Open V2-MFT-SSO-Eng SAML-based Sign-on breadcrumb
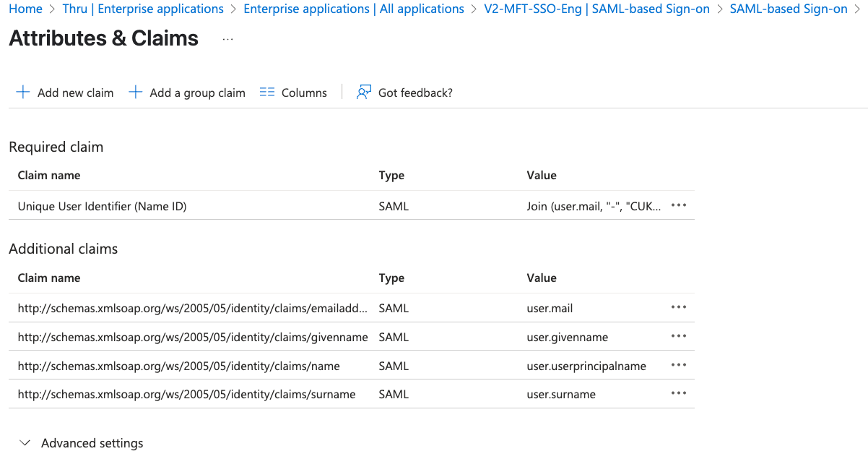This screenshot has height=459, width=868. coord(596,9)
